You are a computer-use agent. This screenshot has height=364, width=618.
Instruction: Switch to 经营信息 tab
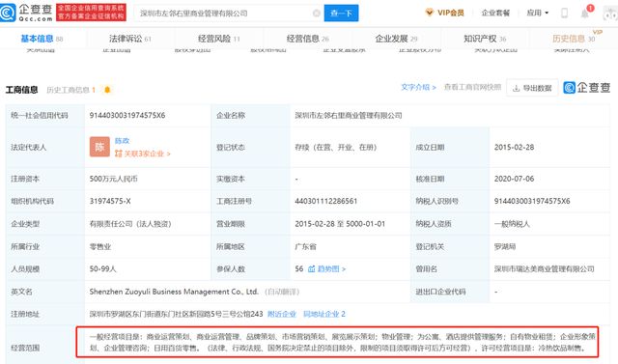point(307,39)
